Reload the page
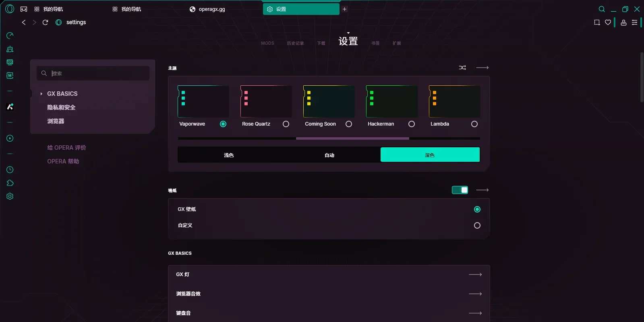The image size is (644, 322). (45, 22)
